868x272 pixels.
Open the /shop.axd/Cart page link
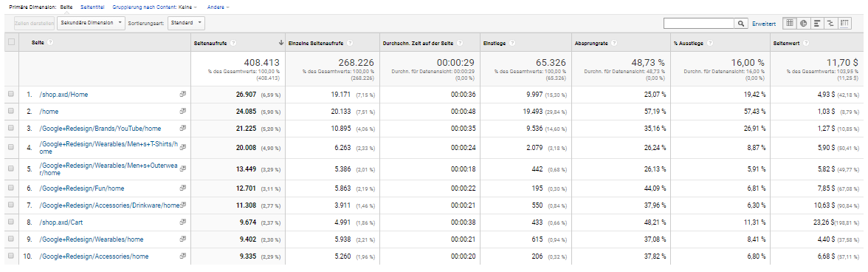pos(61,222)
